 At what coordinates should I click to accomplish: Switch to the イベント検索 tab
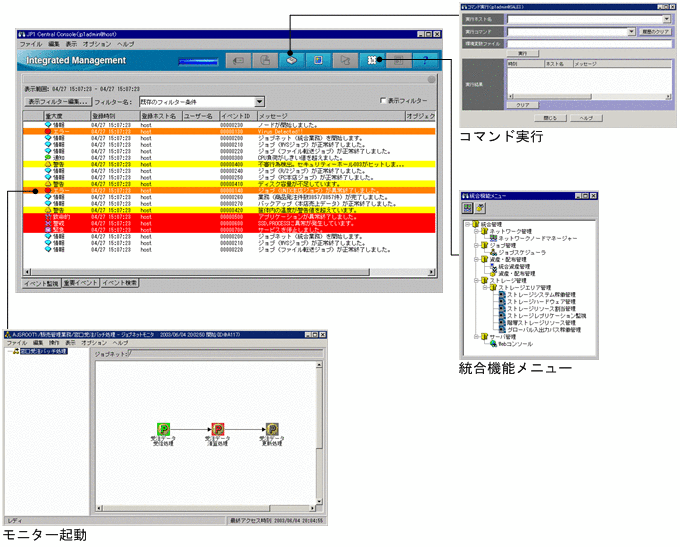(x=121, y=284)
